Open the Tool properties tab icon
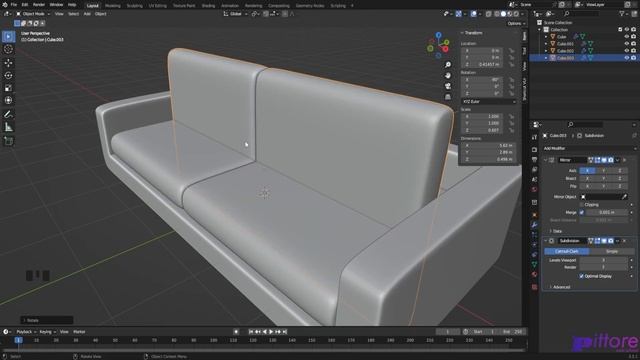Viewport: 640px width, 360px height. 534,138
